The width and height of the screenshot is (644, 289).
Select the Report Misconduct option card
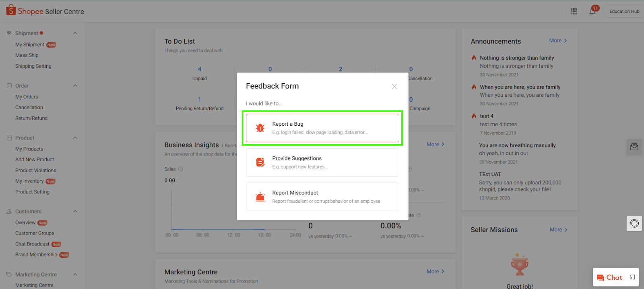322,197
